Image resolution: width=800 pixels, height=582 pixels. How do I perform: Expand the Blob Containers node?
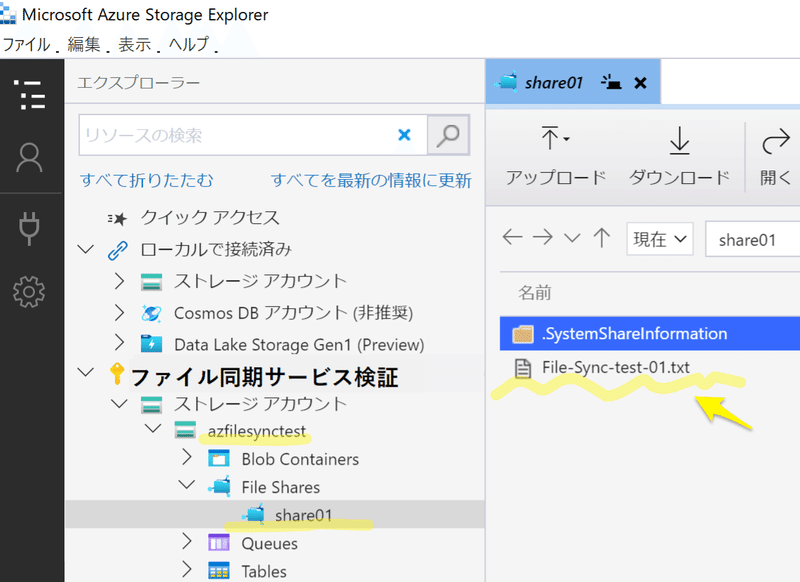pos(187,457)
